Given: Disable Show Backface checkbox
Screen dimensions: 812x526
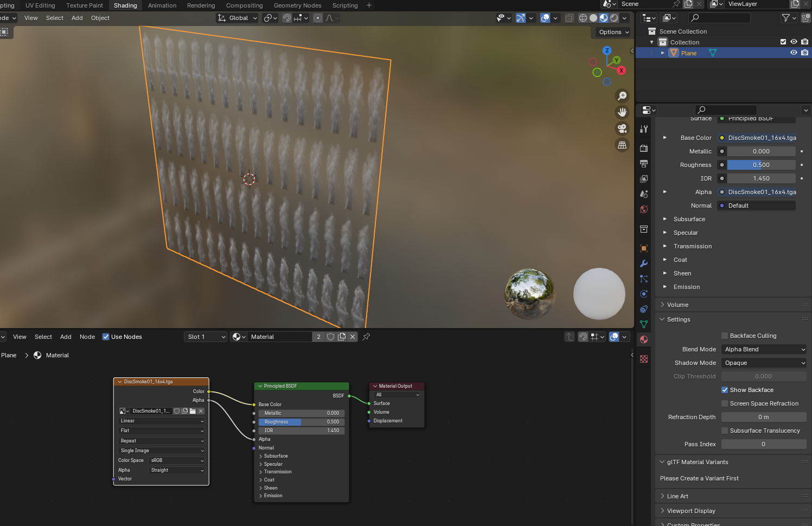Looking at the screenshot, I should [x=725, y=390].
